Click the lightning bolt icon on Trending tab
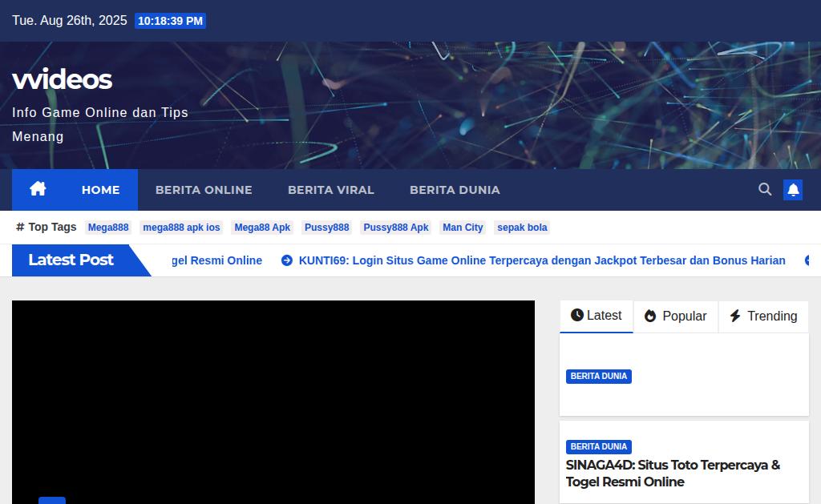 735,316
